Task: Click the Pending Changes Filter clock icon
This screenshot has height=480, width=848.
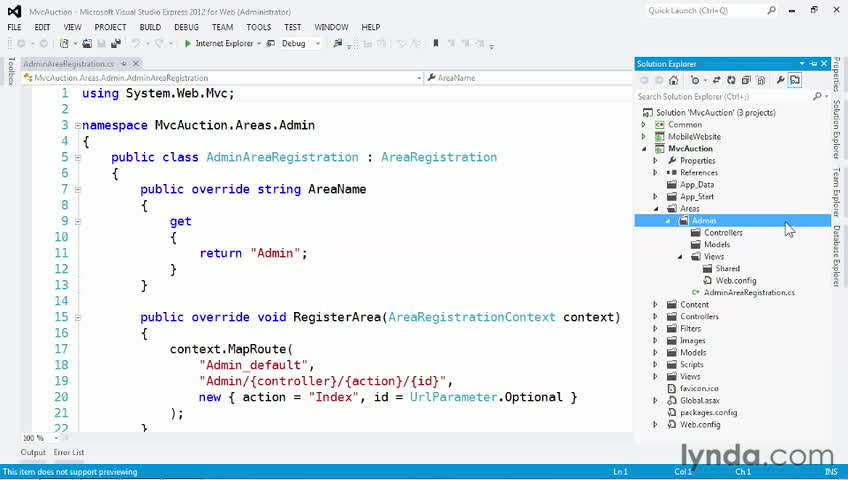Action: (695, 80)
